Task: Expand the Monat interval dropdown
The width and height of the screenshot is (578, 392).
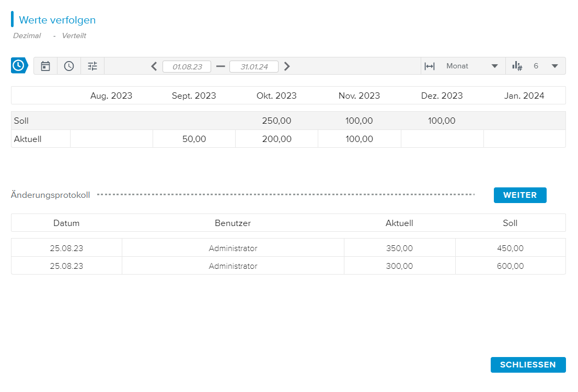Action: [x=494, y=66]
